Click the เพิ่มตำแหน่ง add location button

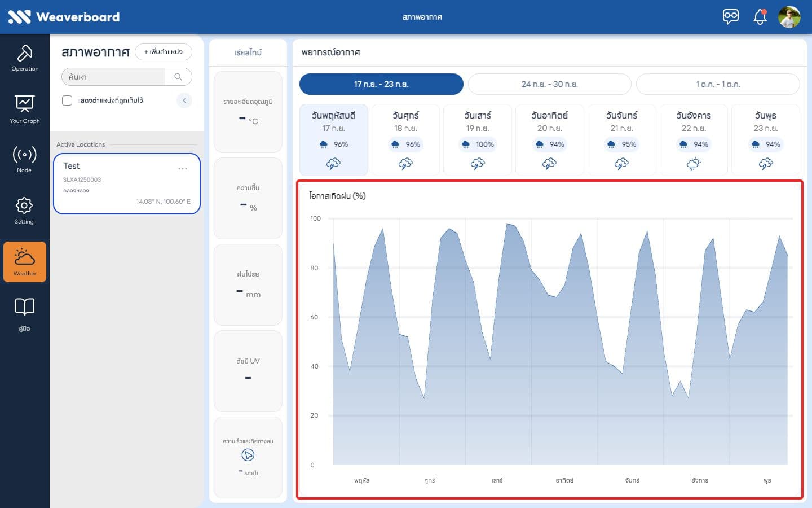click(164, 52)
